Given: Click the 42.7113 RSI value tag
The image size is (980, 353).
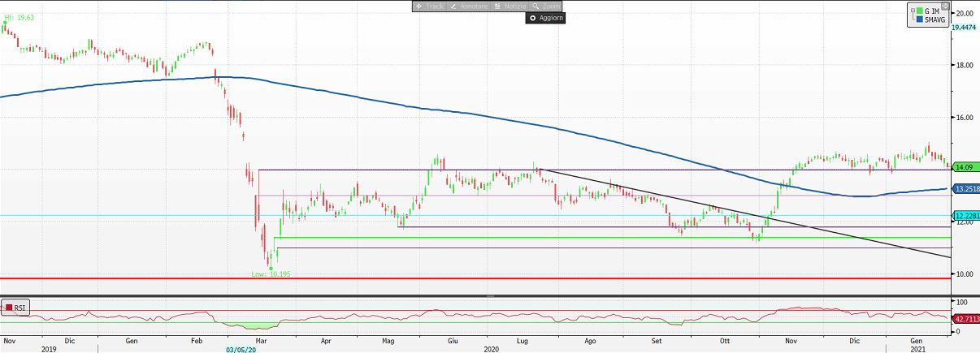Looking at the screenshot, I should tap(965, 319).
